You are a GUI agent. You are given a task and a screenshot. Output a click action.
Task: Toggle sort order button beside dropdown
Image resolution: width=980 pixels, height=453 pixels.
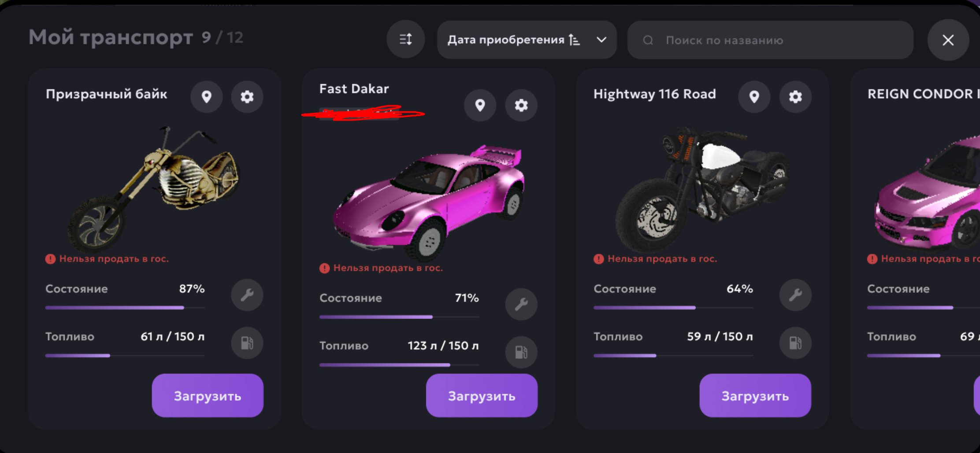tap(406, 40)
